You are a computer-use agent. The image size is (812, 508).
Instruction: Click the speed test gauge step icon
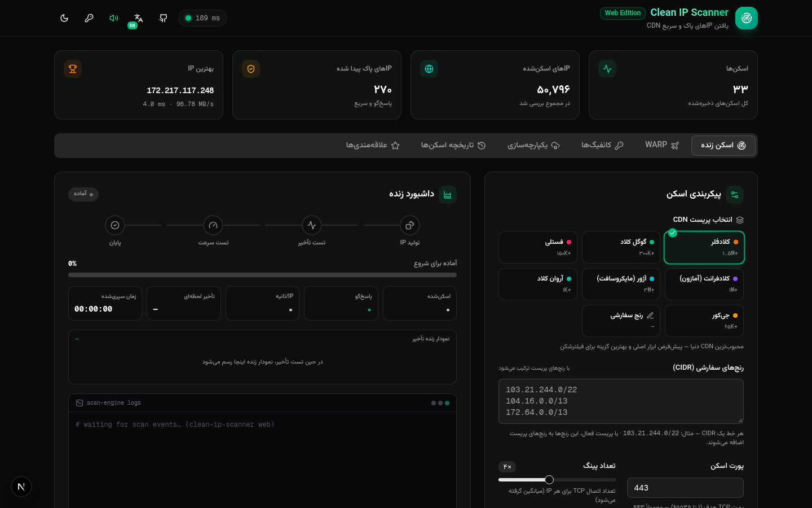[213, 225]
